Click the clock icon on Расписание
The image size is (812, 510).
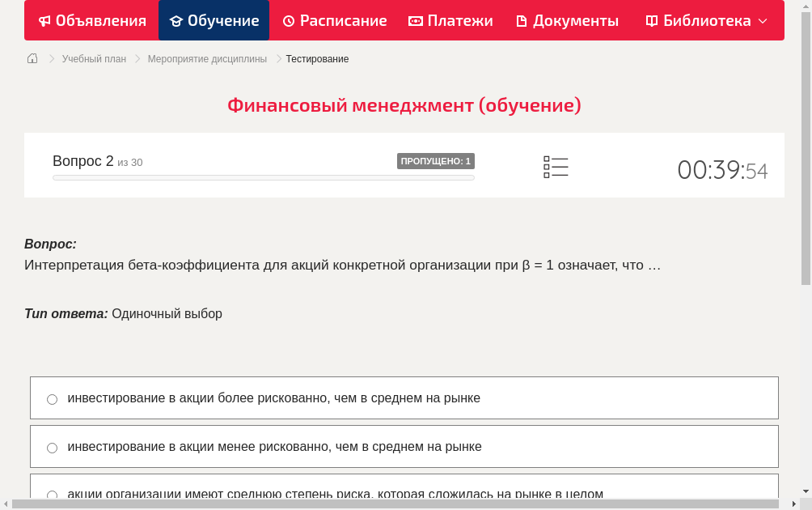(x=288, y=20)
